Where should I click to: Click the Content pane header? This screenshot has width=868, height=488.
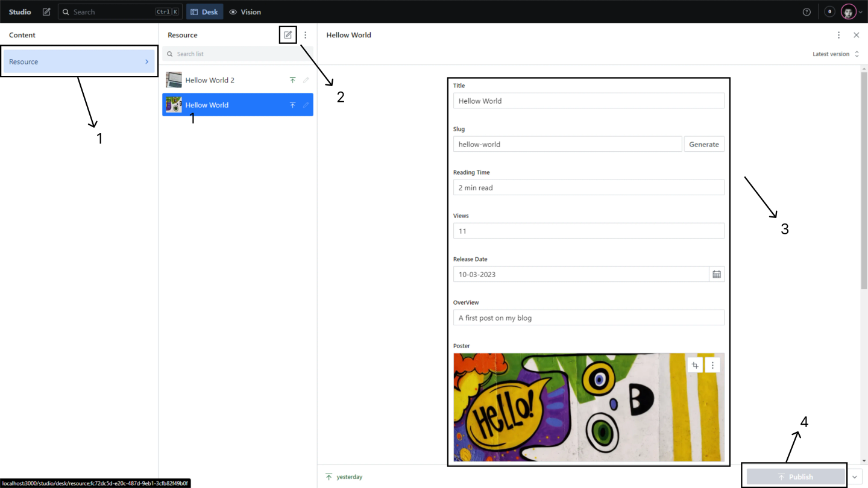[22, 35]
